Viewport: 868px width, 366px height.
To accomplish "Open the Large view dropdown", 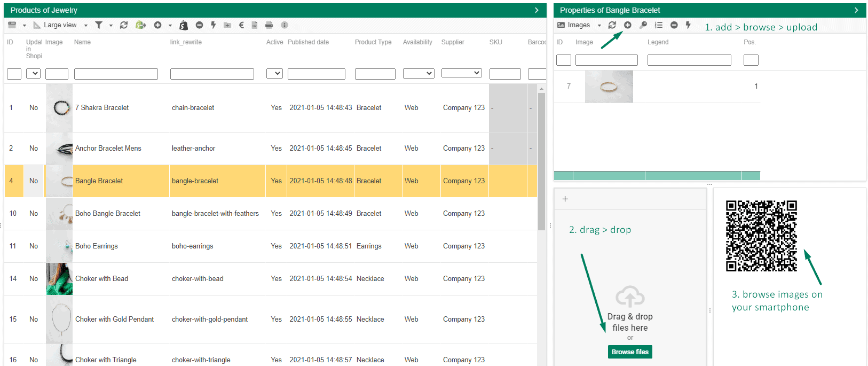I will click(x=85, y=25).
